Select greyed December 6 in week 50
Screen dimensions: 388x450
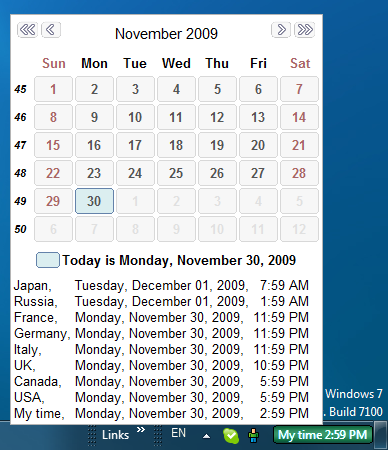pos(53,229)
